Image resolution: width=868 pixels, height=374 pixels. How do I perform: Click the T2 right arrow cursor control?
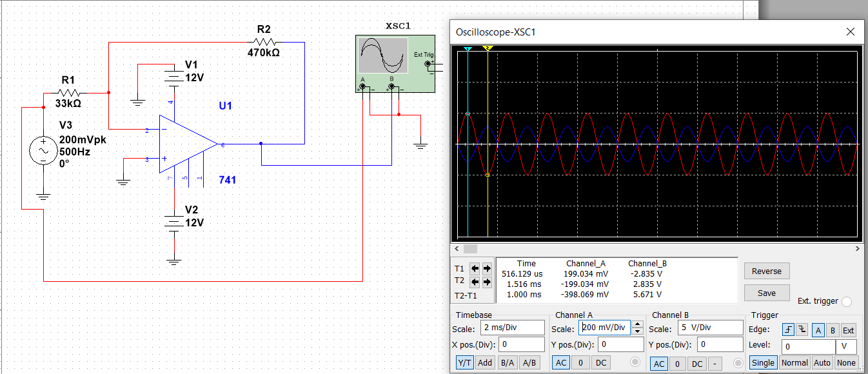click(x=486, y=280)
